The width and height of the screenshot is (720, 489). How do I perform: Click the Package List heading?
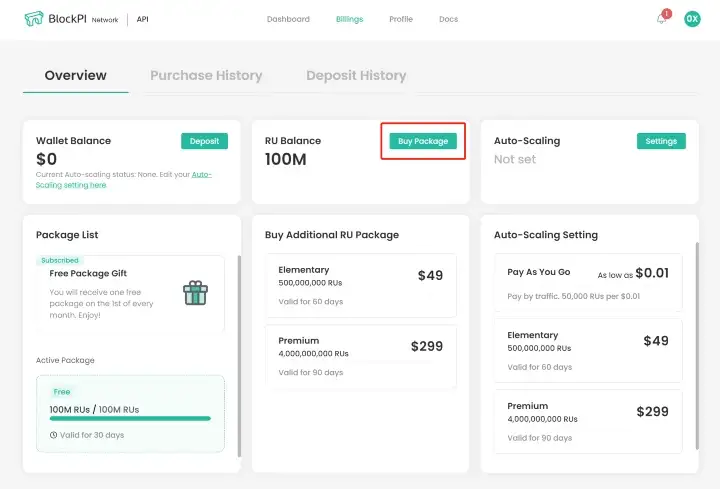(x=67, y=235)
